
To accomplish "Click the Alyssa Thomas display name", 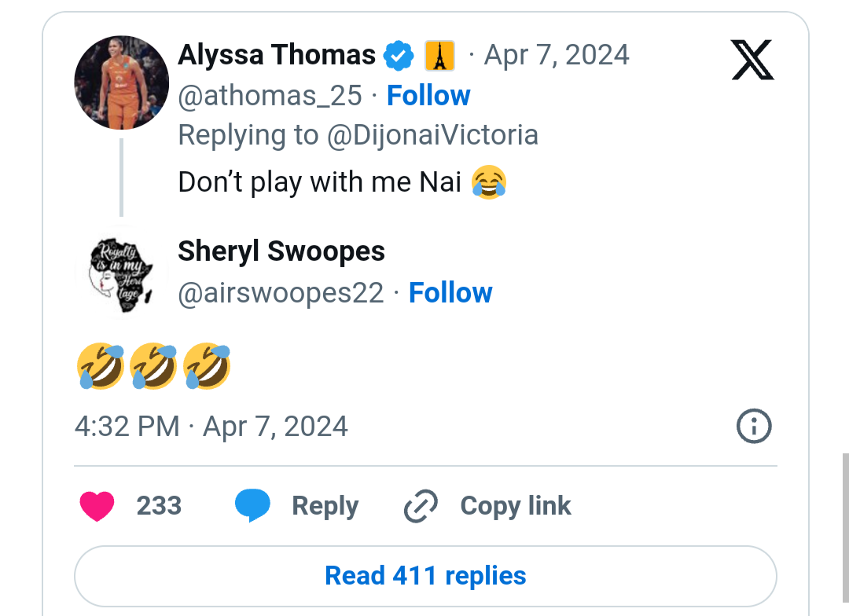I will 277,55.
